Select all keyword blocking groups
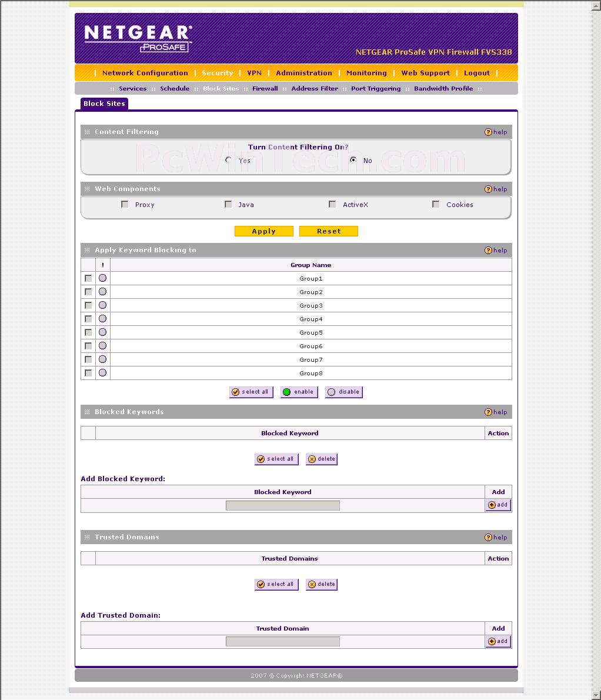 pyautogui.click(x=251, y=392)
